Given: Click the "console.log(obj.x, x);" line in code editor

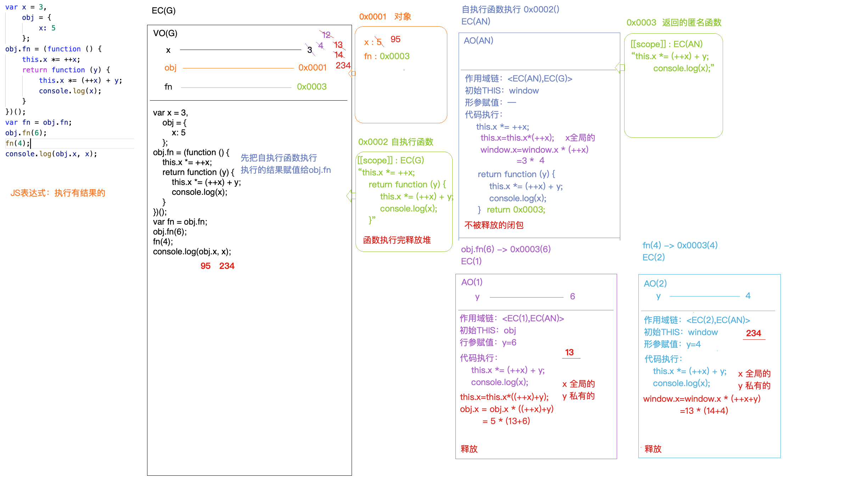Looking at the screenshot, I should pyautogui.click(x=51, y=154).
